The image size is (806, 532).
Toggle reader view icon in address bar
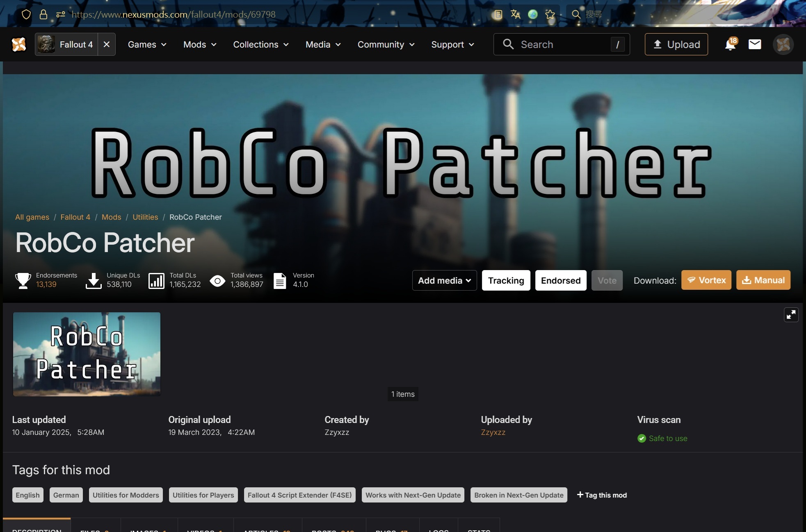click(498, 14)
